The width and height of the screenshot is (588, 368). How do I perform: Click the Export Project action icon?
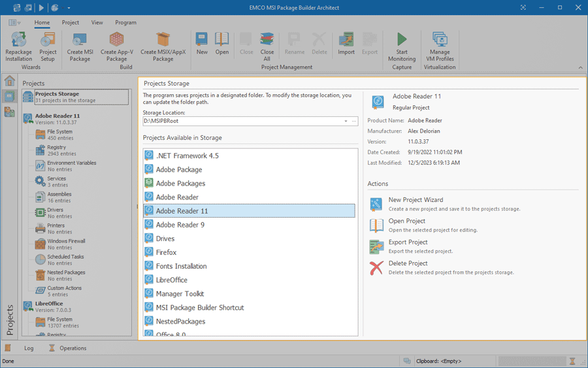pyautogui.click(x=376, y=247)
